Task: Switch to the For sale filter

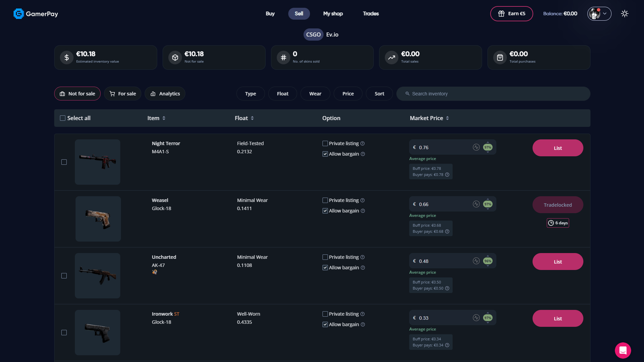Action: coord(123,94)
